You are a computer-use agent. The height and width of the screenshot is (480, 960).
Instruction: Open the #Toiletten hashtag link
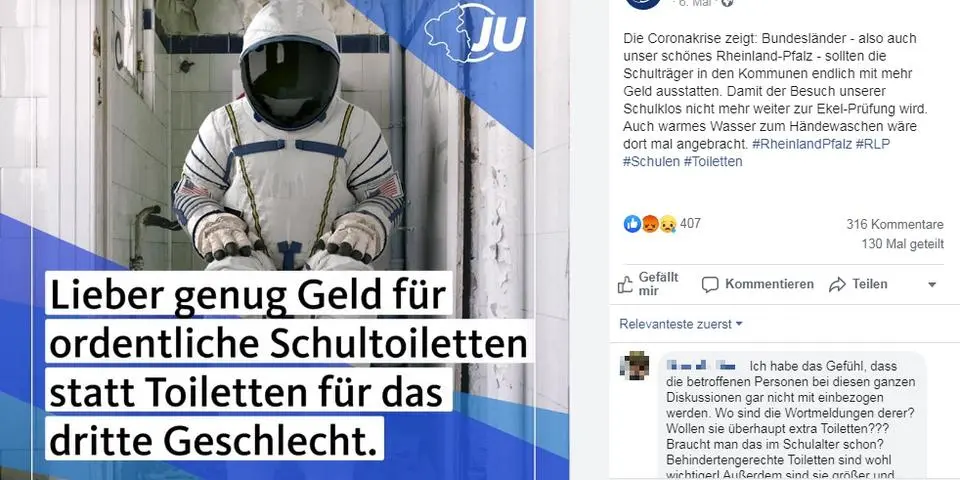click(713, 162)
